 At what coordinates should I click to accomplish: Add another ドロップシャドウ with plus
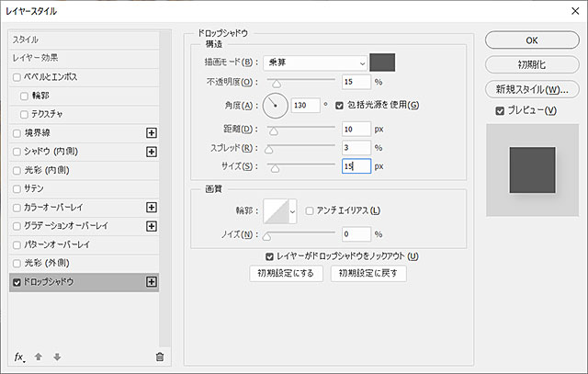[x=152, y=282]
